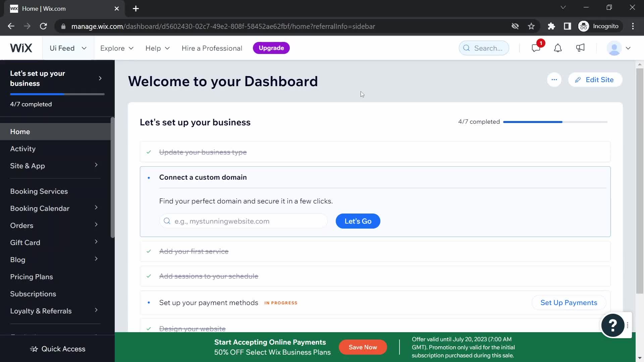Open the Chrome three-dot menu

[x=633, y=26]
